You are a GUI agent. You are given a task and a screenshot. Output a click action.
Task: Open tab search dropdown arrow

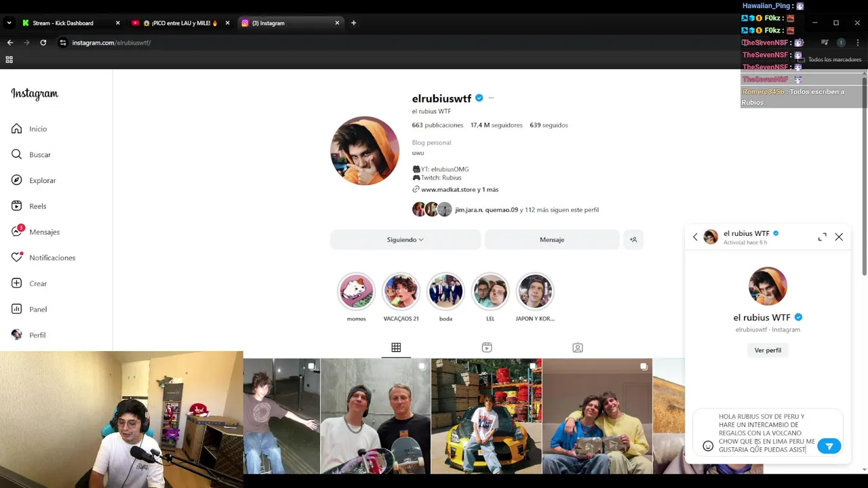(9, 23)
